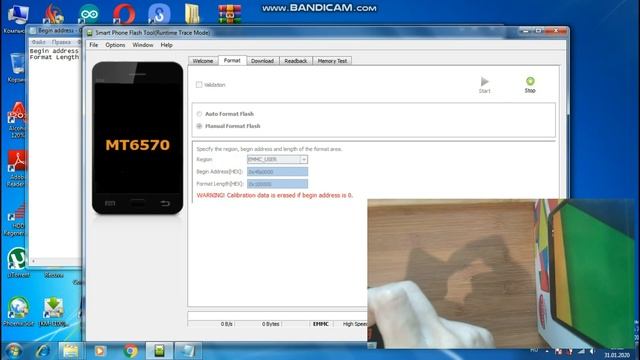
Task: Click the Notepad window title bar
Action: [x=55, y=31]
